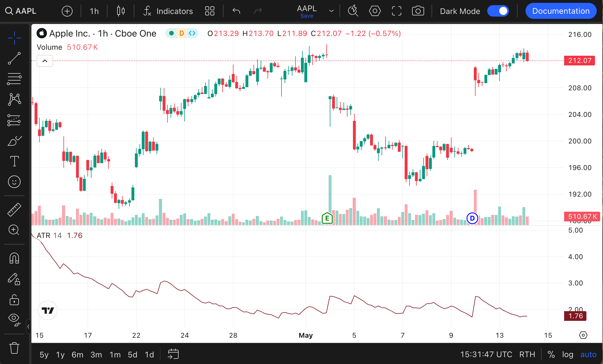Activate the ruler measure tool

coord(14,209)
